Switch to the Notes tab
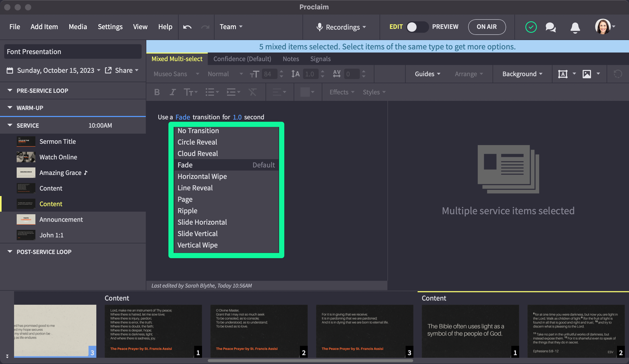629x364 pixels. pyautogui.click(x=291, y=59)
